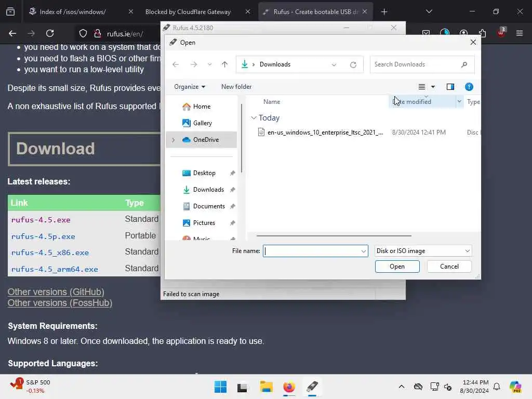Switch to Blocked by Cloudflare Gateway tab

(x=188, y=12)
